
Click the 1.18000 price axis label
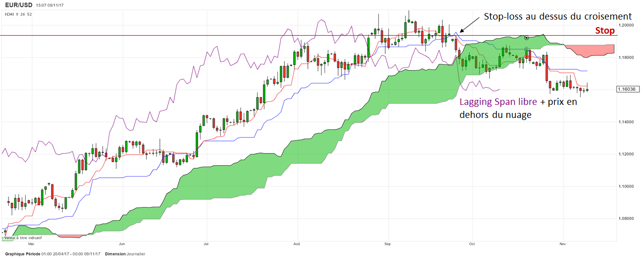[x=626, y=57]
